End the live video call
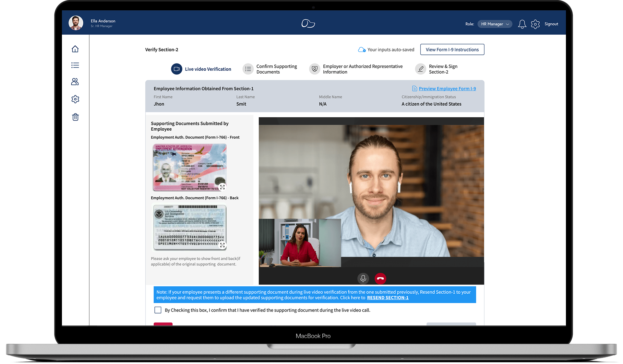This screenshot has height=364, width=623. click(x=380, y=278)
